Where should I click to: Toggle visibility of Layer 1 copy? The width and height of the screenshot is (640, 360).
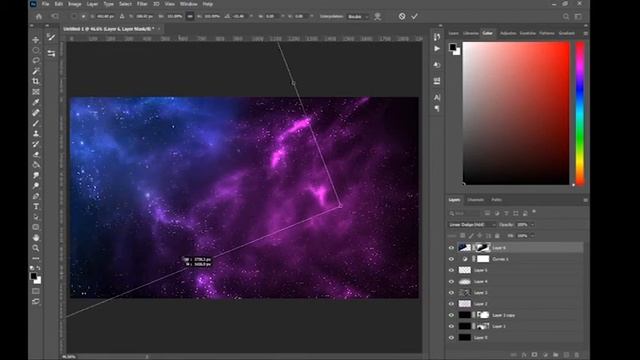(451, 315)
